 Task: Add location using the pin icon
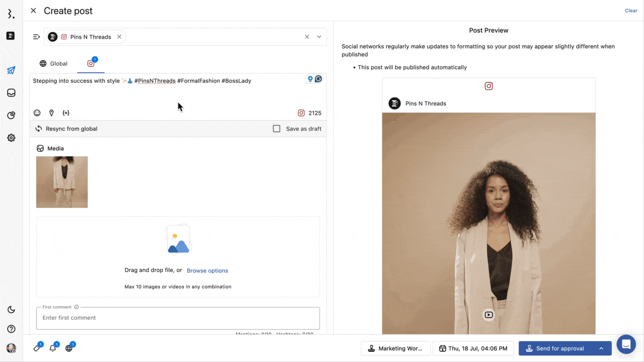click(x=51, y=113)
